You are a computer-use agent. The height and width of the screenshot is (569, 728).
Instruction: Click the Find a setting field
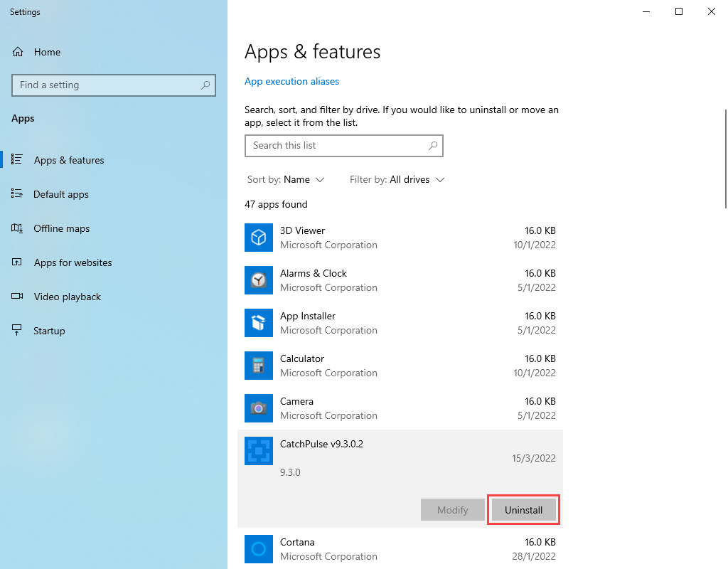pos(107,85)
